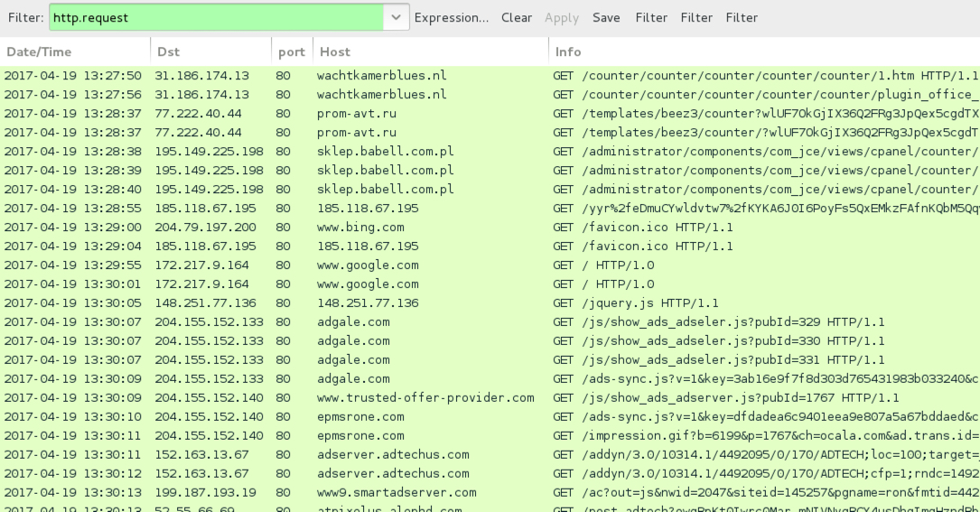
Task: Sort packets by the Dst column header
Action: (211, 51)
